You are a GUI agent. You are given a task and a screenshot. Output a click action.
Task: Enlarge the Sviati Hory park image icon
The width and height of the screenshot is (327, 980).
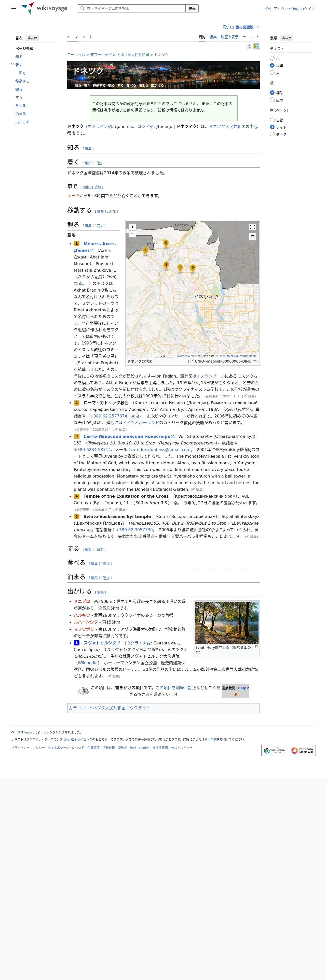[x=256, y=647]
